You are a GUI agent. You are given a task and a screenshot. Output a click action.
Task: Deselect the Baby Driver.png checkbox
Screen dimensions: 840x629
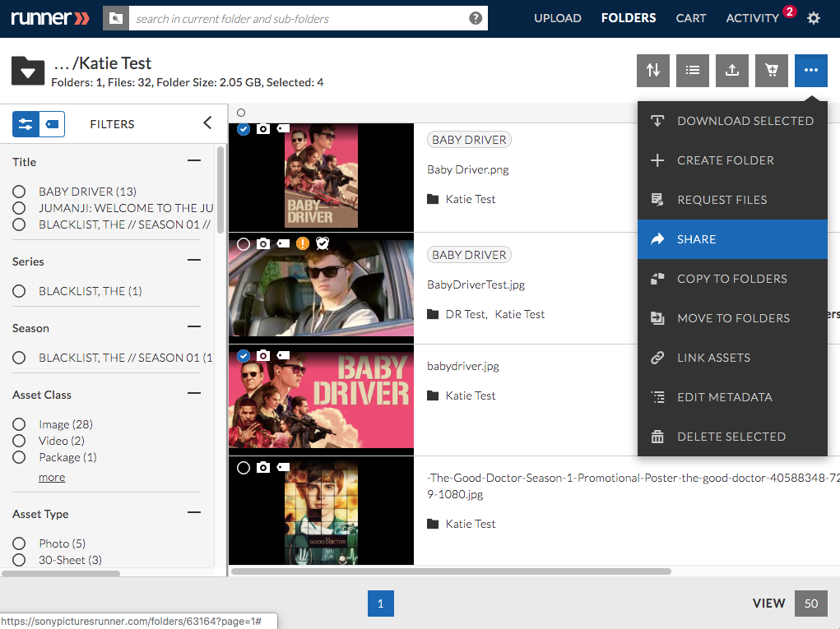244,129
